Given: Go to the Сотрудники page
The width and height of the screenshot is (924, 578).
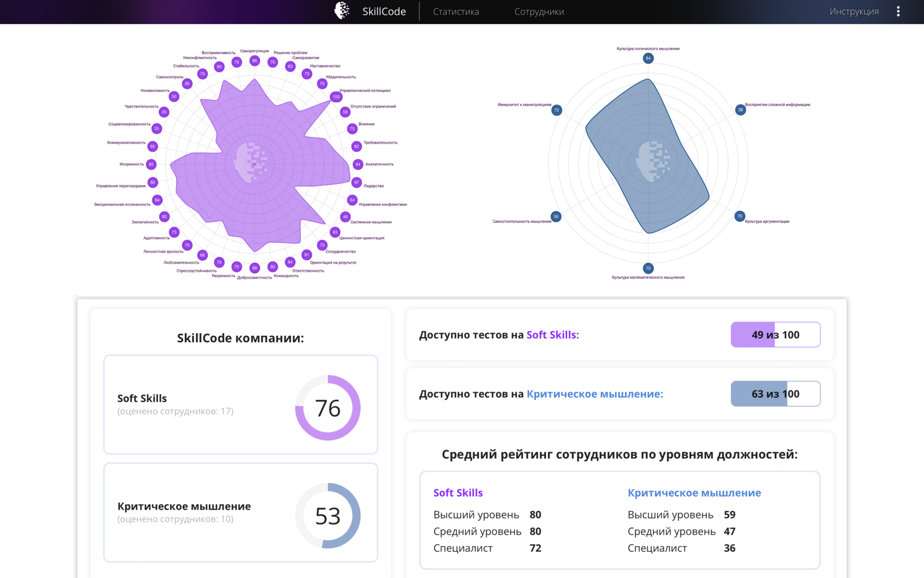Looking at the screenshot, I should pos(539,12).
